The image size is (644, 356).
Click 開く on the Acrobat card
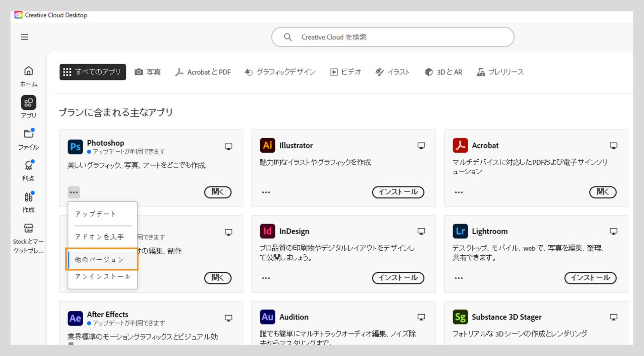[x=603, y=192]
